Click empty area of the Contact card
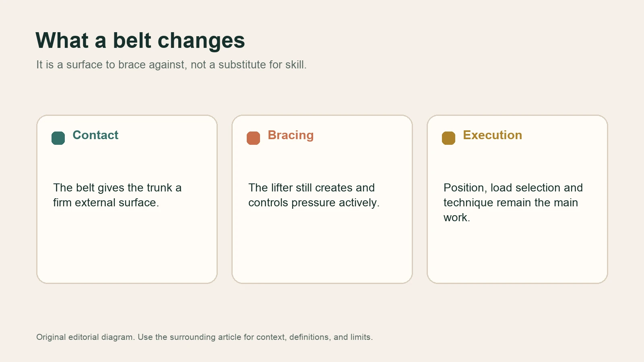 click(127, 245)
